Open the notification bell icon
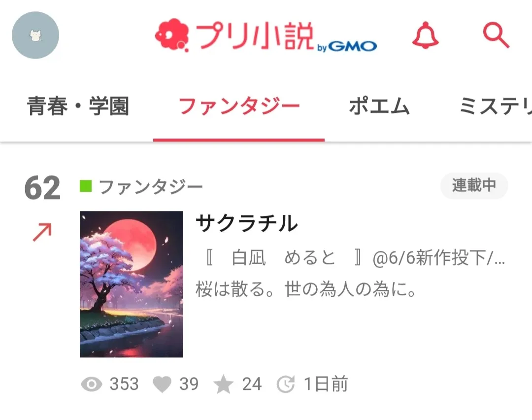Image resolution: width=532 pixels, height=420 pixels. [426, 35]
